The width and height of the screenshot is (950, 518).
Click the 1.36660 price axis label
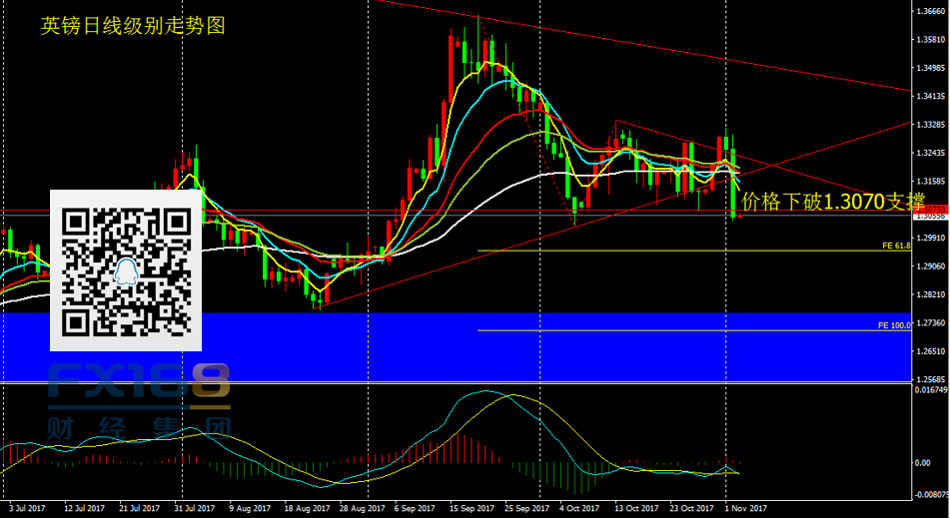pos(930,12)
